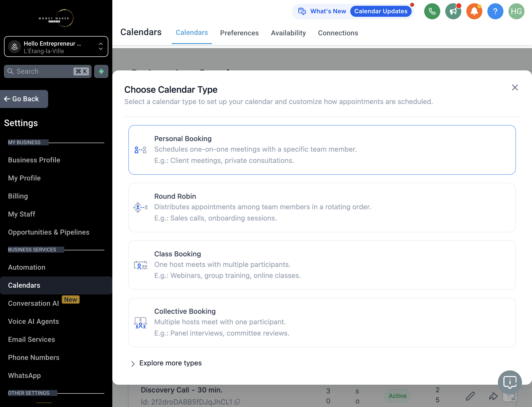Click the Money Maker Studio logo
The width and height of the screenshot is (532, 407).
pyautogui.click(x=56, y=18)
